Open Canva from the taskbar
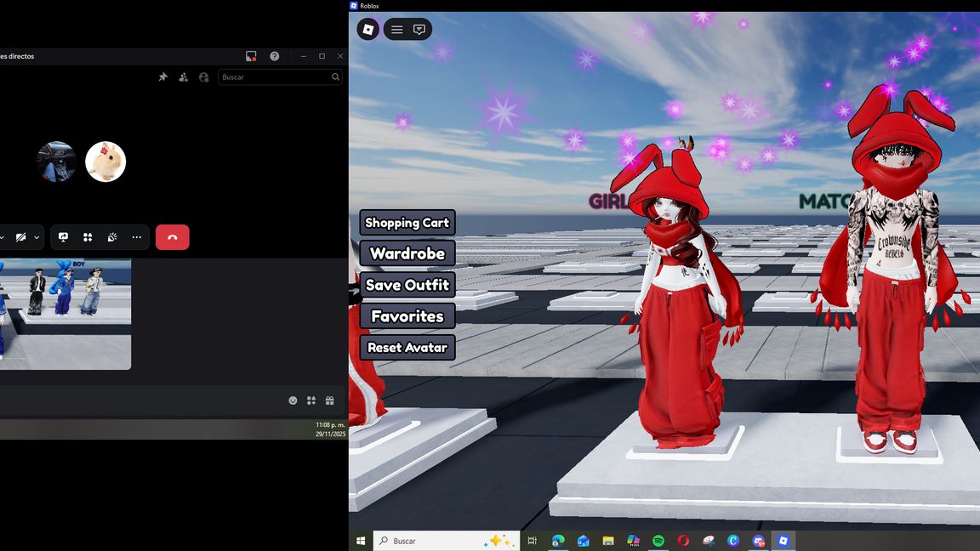This screenshot has width=980, height=551. pos(733,541)
